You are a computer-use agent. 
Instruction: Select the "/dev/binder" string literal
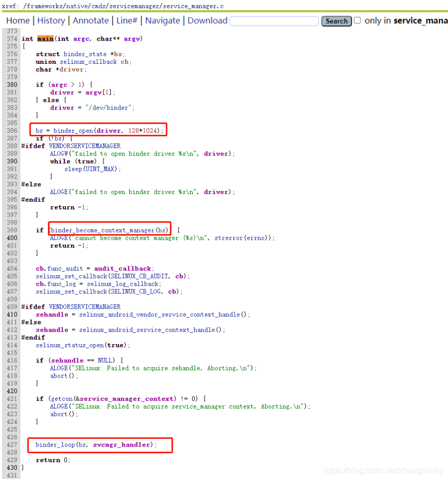tap(109, 108)
